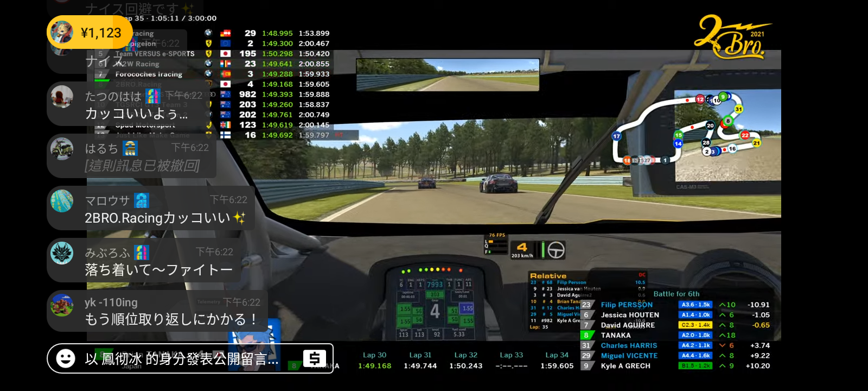Viewport: 868px width, 391px height.
Task: Tap yk -110ing's profile avatar
Action: [x=62, y=305]
